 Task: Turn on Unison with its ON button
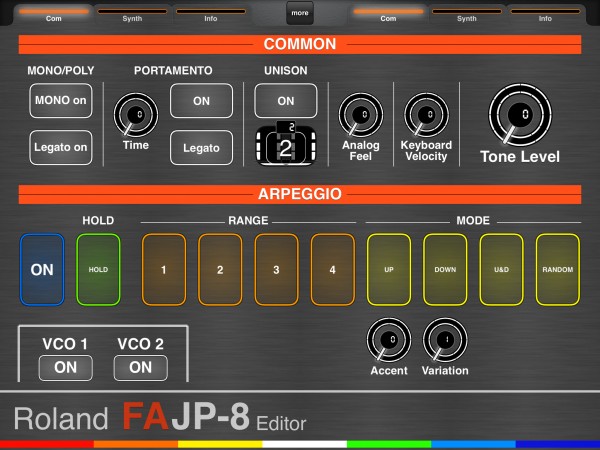[286, 101]
